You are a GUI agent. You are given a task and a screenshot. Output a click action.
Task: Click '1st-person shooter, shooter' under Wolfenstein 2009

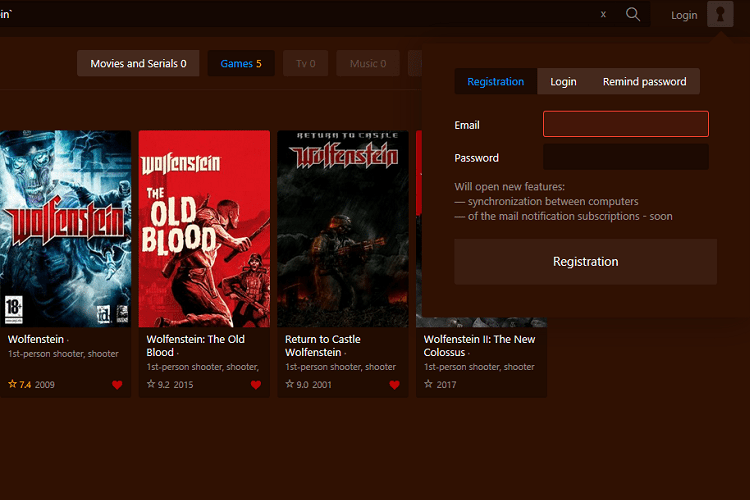(63, 354)
